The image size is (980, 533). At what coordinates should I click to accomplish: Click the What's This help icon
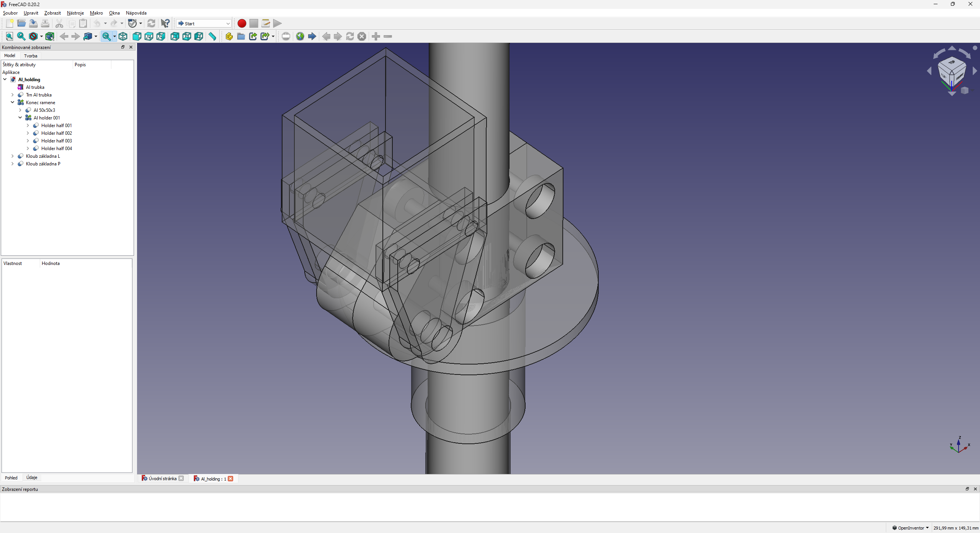coord(165,23)
